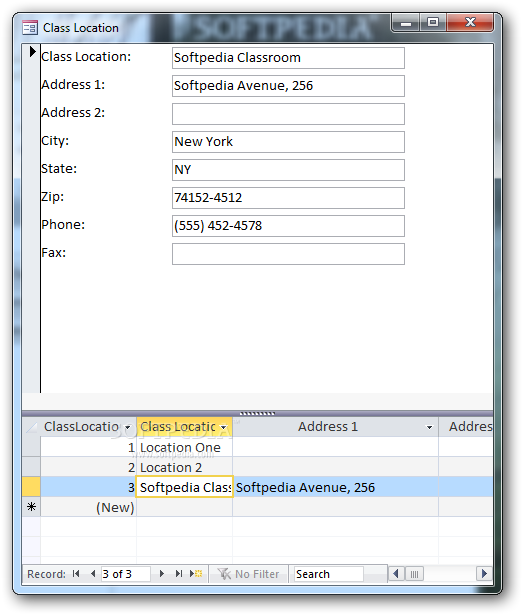523x615 pixels.
Task: Create new blank record button
Action: (196, 574)
